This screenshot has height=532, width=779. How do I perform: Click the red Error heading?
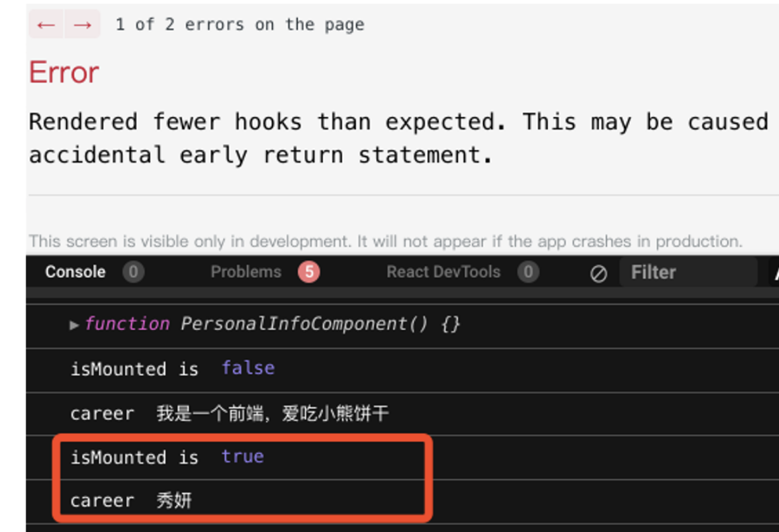click(64, 73)
